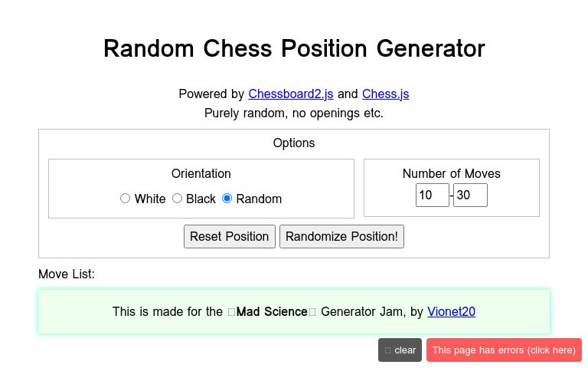This screenshot has height=368, width=588.
Task: Open the Chess.js link
Action: 385,94
